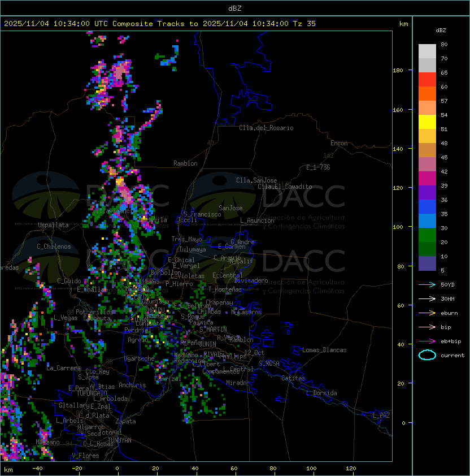Click the white 30HM arrow in legend

427,298
